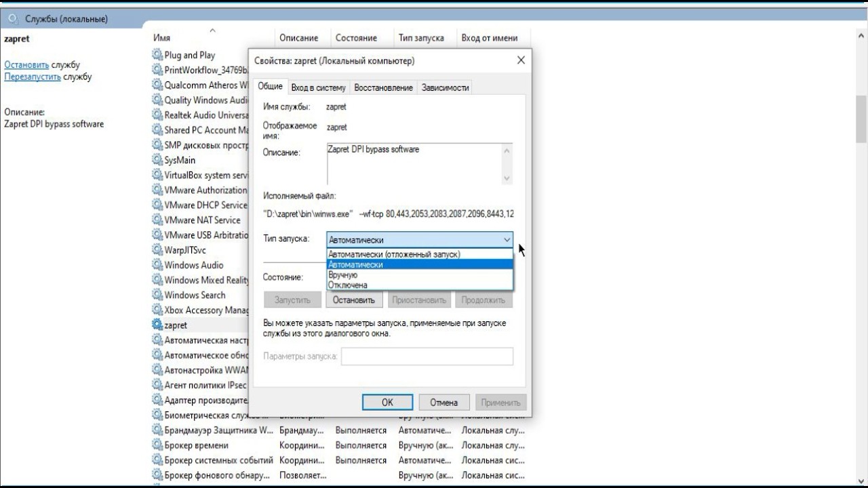Click the gear icon beside PrintWorkflow service
This screenshot has height=488, width=868.
157,70
